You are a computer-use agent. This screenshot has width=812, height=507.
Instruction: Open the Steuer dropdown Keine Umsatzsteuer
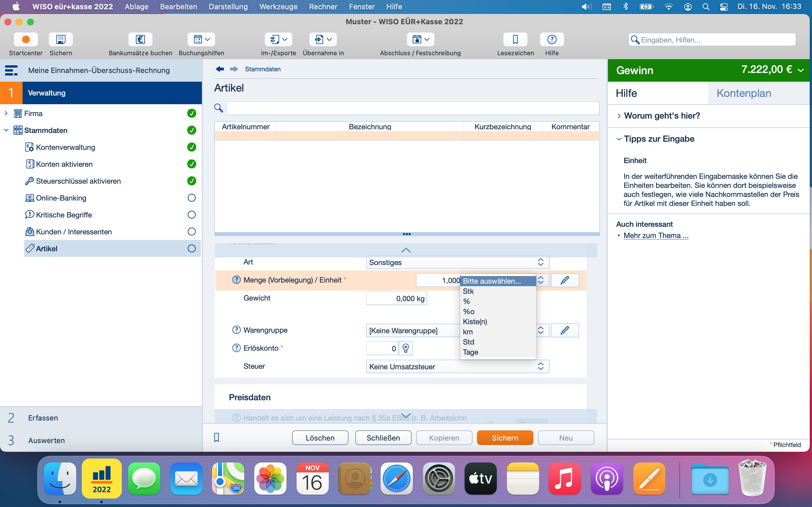[x=457, y=366]
